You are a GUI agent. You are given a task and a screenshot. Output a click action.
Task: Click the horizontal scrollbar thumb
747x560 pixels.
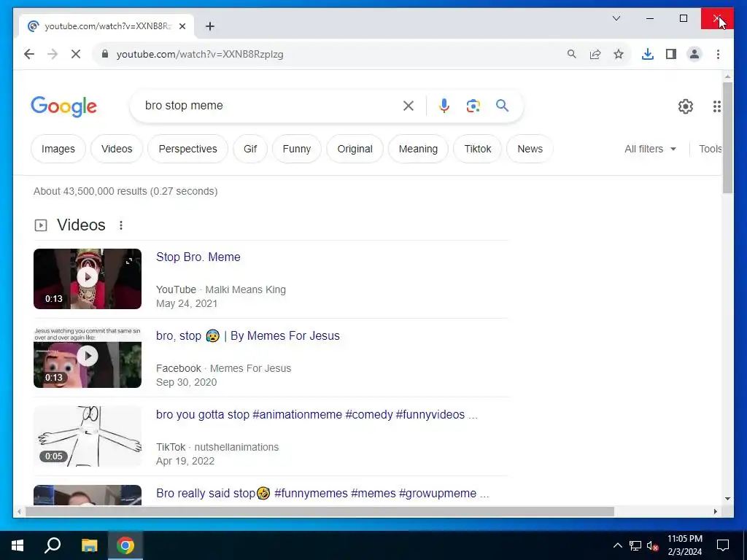point(320,512)
